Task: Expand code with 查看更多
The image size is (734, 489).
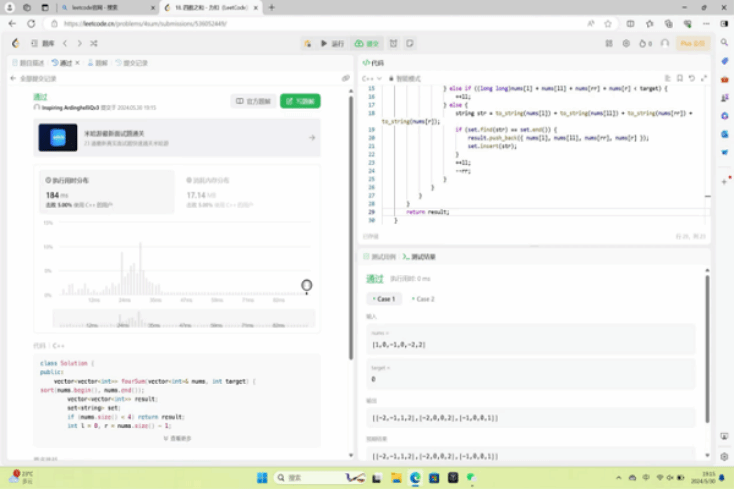Action: click(178, 438)
